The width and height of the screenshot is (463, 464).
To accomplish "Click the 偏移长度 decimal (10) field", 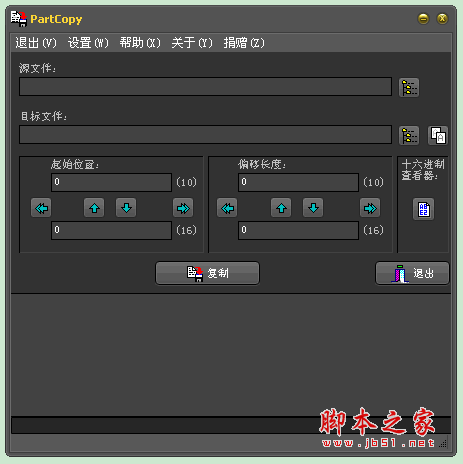I will pyautogui.click(x=298, y=182).
